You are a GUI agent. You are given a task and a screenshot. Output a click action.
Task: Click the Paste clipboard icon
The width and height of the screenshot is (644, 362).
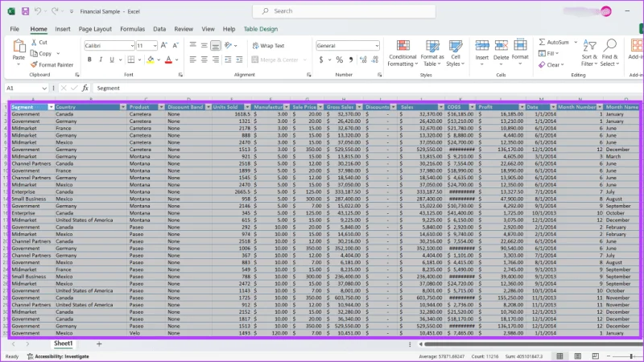19,46
